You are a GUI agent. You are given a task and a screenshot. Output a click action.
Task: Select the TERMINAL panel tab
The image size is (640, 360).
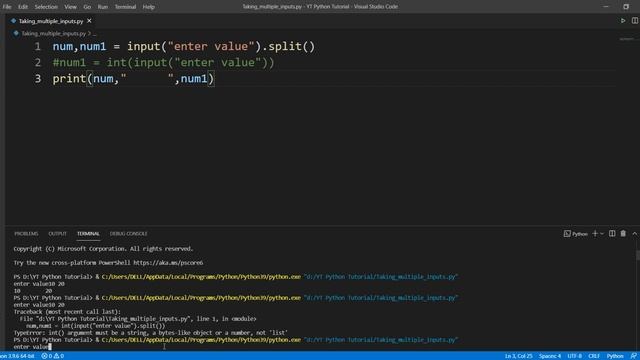(88, 233)
